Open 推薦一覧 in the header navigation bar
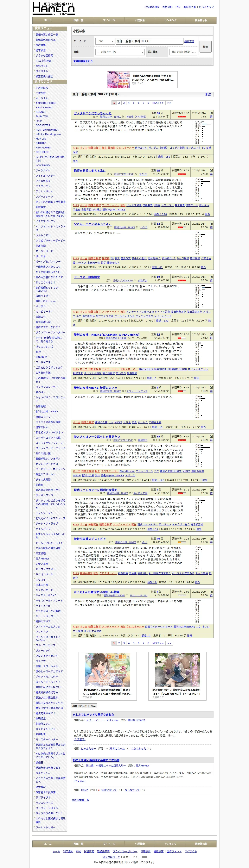This screenshot has width=249, height=868. coord(78,20)
